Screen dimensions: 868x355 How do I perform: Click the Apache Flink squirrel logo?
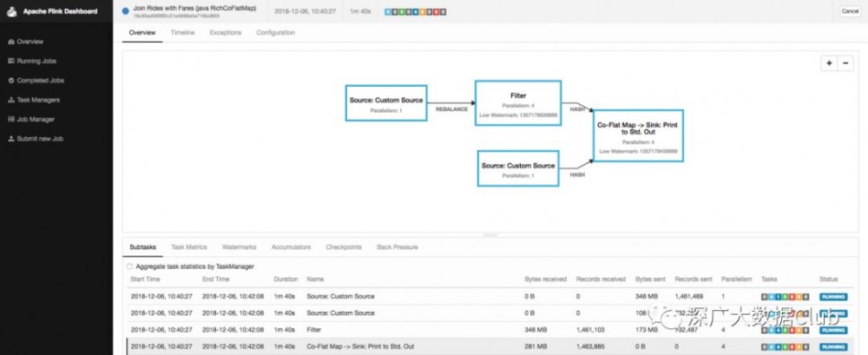pos(11,11)
